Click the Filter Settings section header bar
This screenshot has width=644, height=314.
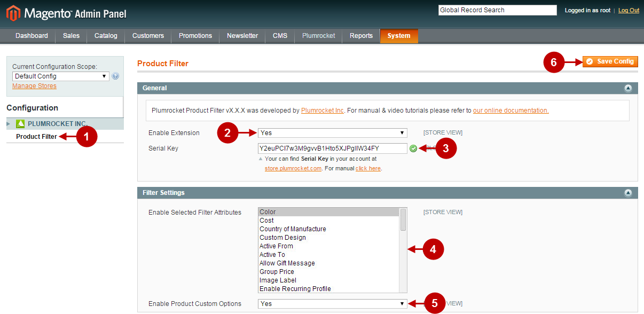pos(388,193)
